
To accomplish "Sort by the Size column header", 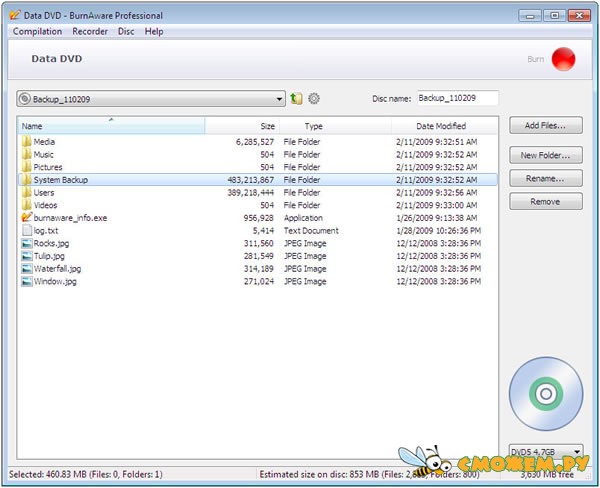I will point(242,126).
